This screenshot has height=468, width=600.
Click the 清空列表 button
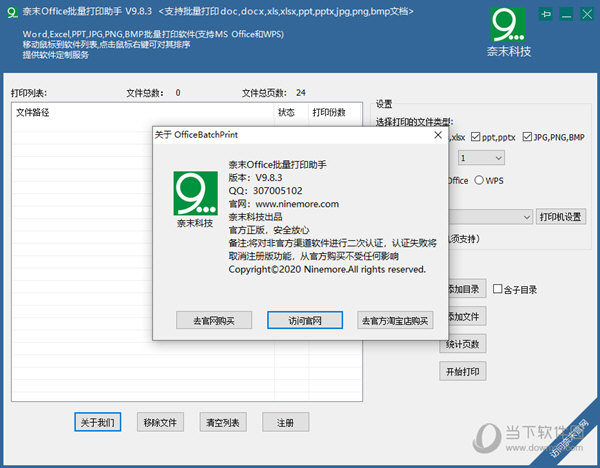pos(223,422)
